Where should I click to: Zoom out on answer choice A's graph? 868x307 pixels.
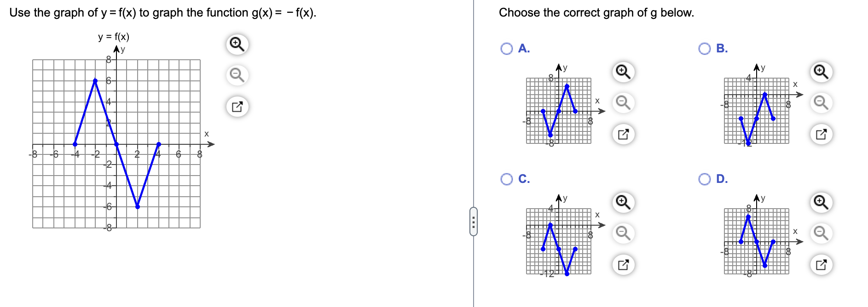pyautogui.click(x=623, y=103)
